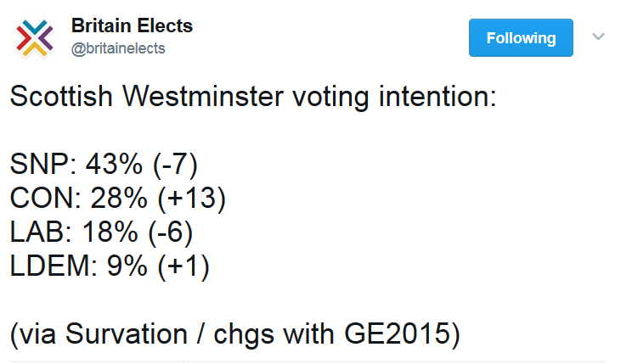This screenshot has width=632, height=364.
Task: Click the CON: 28% (+13) line
Action: point(118,198)
